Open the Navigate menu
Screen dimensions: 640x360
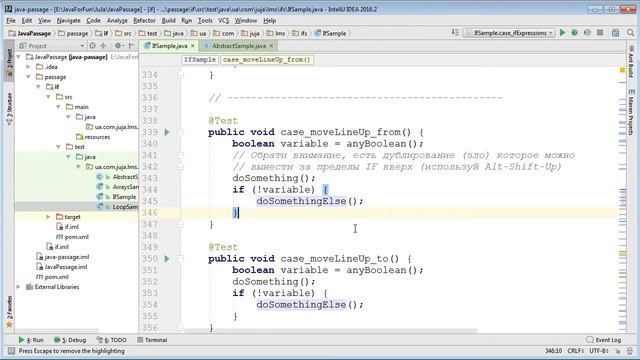tap(69, 20)
